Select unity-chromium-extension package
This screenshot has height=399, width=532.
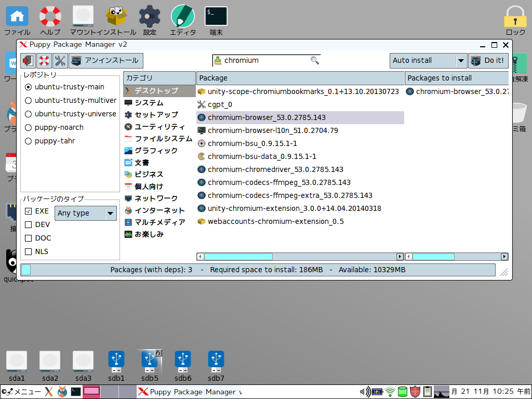(x=300, y=208)
